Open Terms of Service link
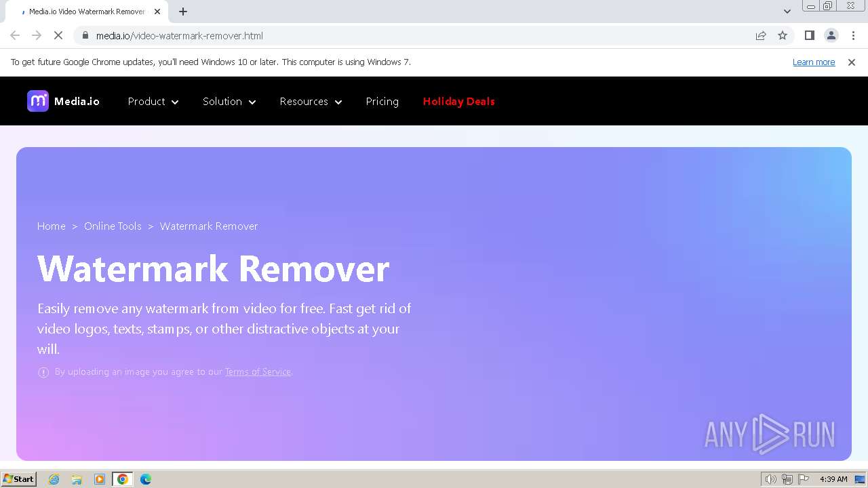This screenshot has width=868, height=488. (258, 371)
